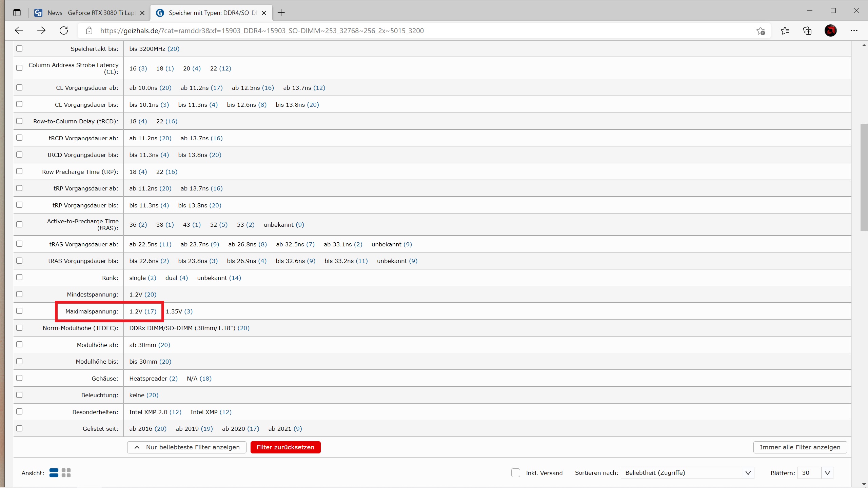Open the Favorites list icon
The width and height of the screenshot is (868, 488).
click(785, 31)
